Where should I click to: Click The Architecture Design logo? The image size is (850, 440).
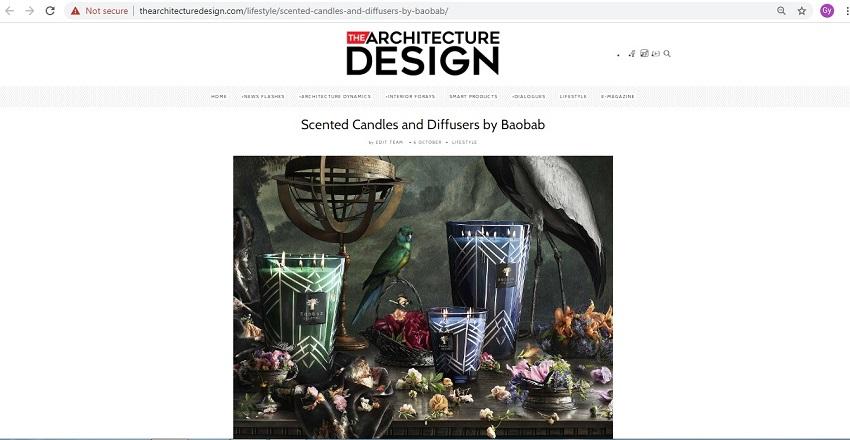(423, 53)
